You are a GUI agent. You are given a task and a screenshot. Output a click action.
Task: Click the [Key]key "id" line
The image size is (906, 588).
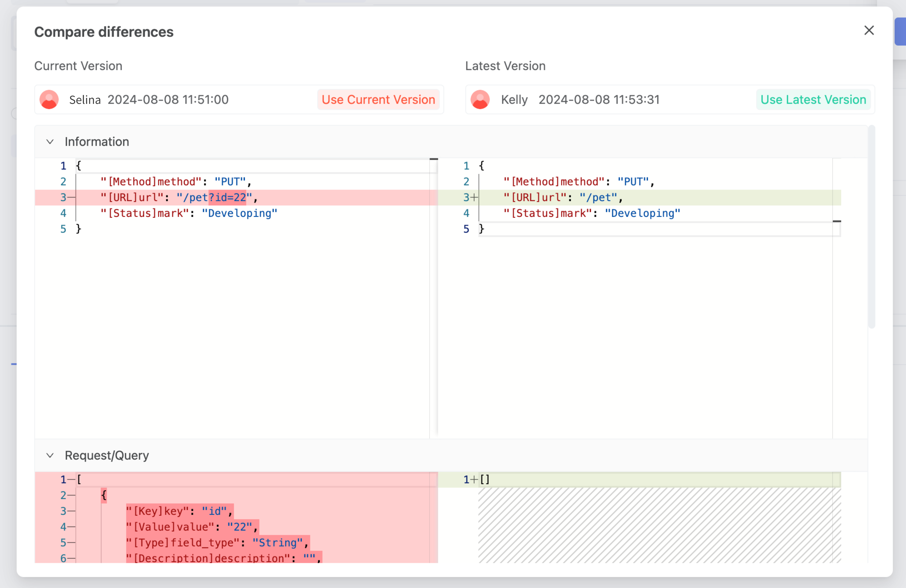[180, 511]
